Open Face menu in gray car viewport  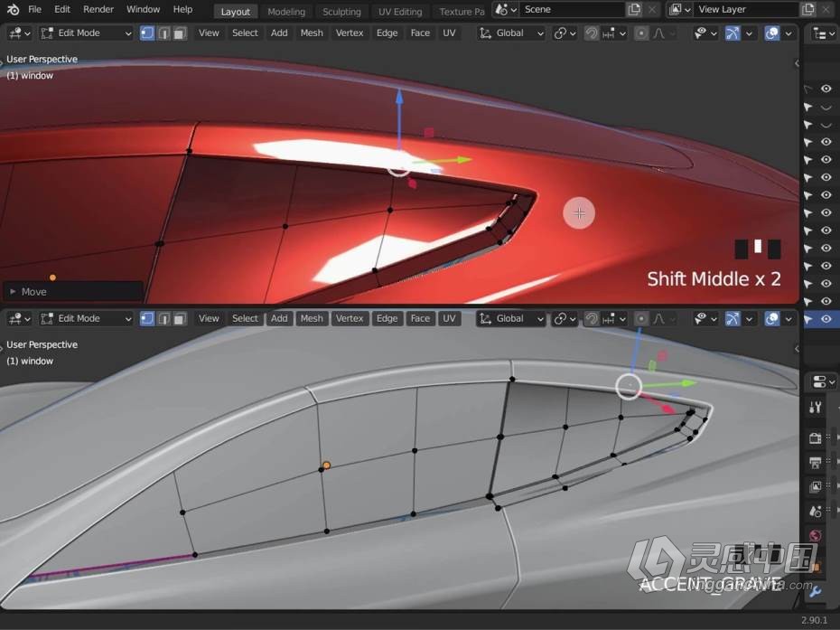(x=420, y=319)
